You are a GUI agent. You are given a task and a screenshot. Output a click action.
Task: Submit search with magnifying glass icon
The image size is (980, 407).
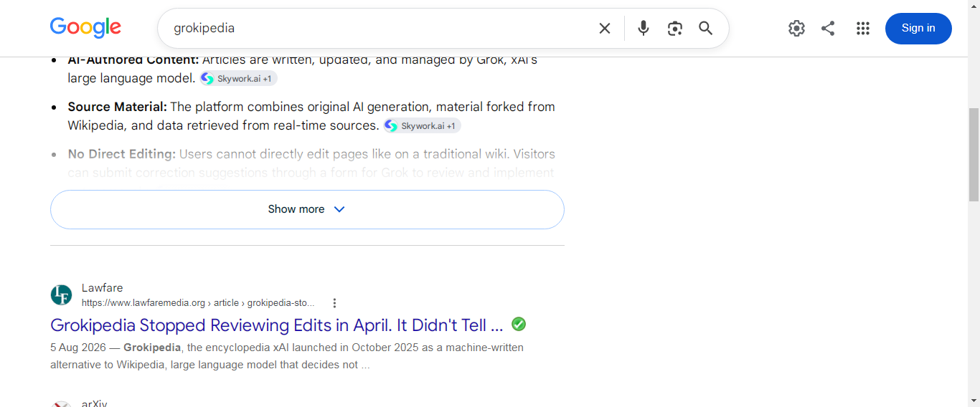(706, 28)
